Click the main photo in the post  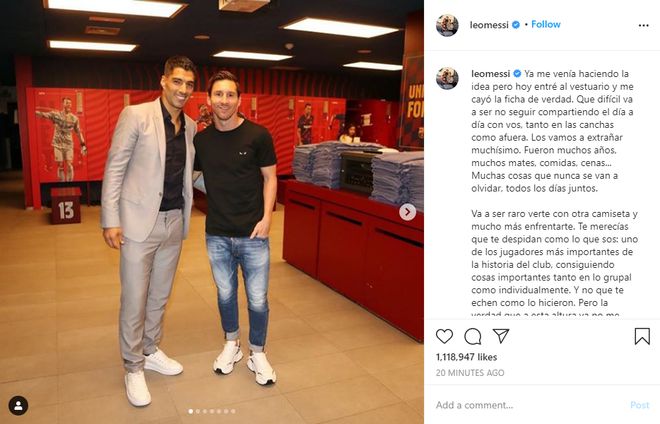[212, 212]
